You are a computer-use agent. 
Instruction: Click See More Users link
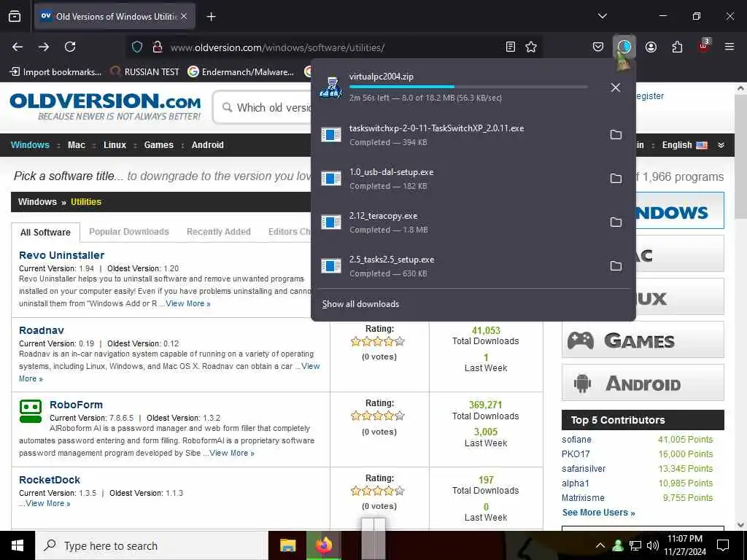coord(598,513)
